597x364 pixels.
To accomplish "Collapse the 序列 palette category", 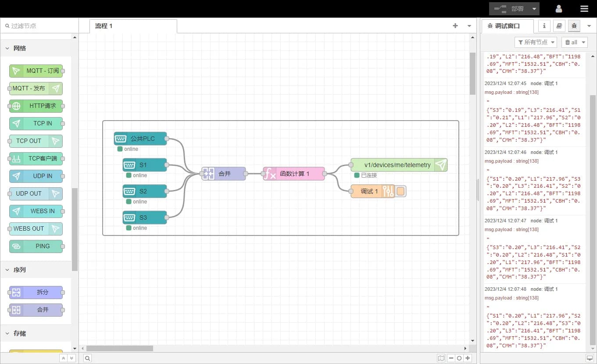I will [x=7, y=270].
